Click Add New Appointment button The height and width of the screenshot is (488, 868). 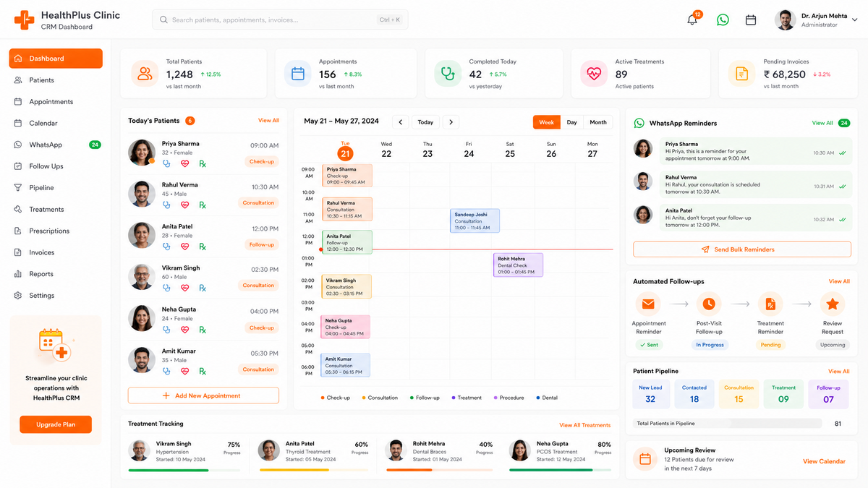pyautogui.click(x=203, y=395)
